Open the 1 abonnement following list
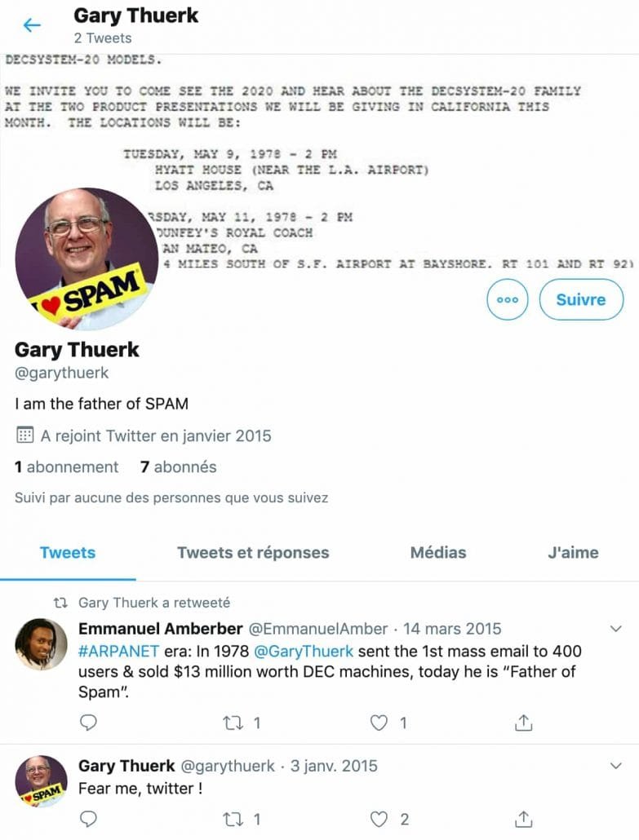Viewport: 639px width, 840px height. [66, 466]
